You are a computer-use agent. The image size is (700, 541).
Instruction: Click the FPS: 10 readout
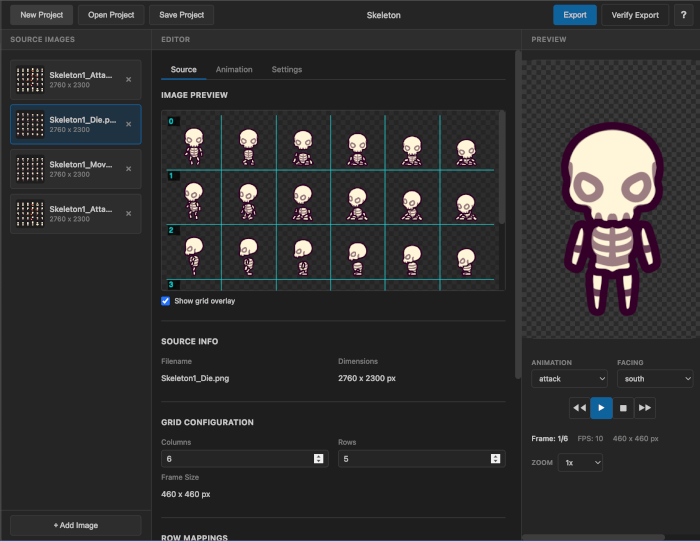coord(590,438)
